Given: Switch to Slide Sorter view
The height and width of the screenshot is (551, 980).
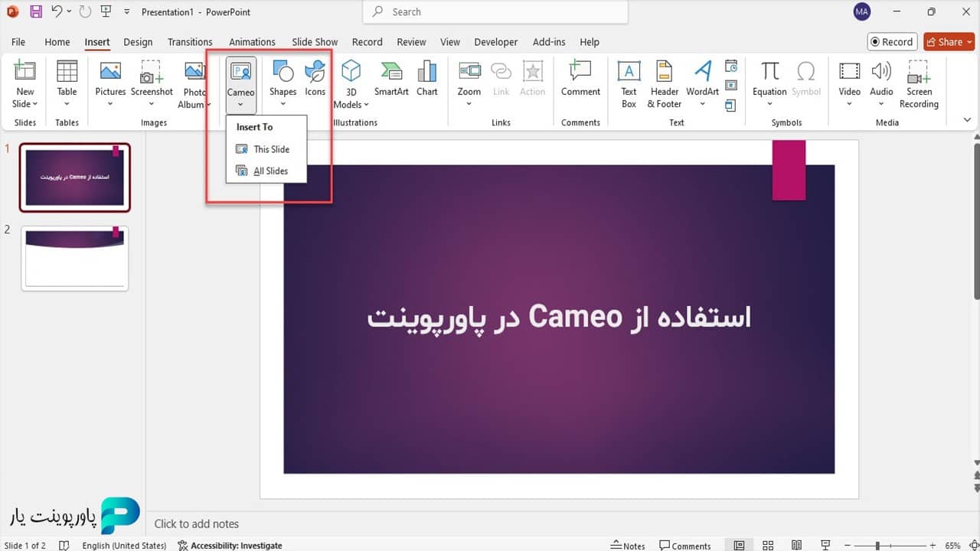Looking at the screenshot, I should click(x=768, y=545).
